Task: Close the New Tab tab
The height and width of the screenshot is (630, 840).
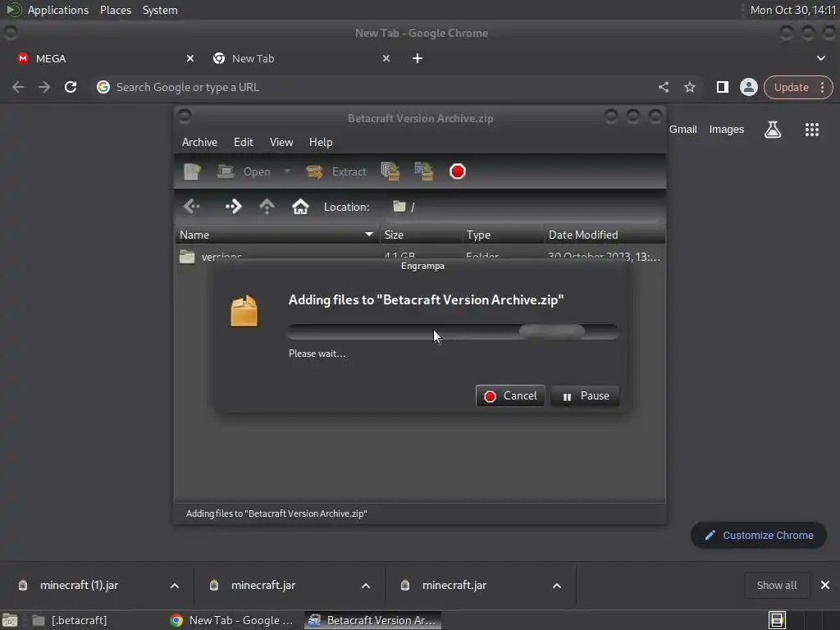Action: click(386, 58)
